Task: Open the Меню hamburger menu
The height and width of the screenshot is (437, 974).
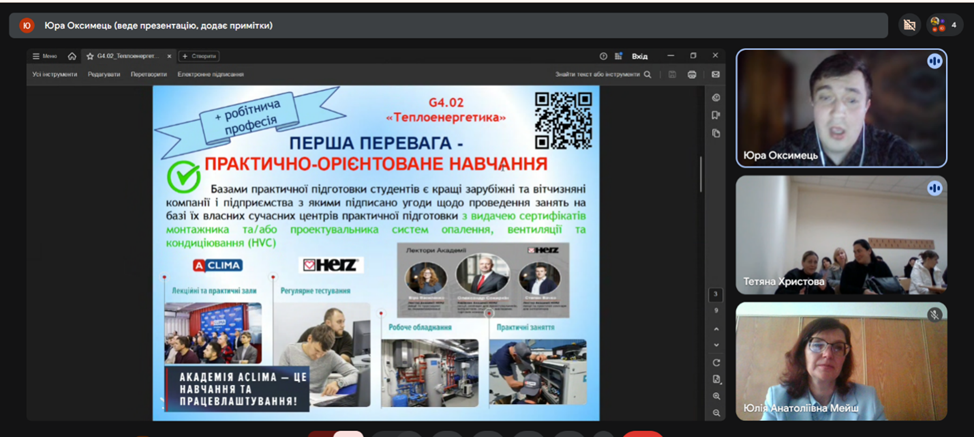Action: [x=45, y=56]
